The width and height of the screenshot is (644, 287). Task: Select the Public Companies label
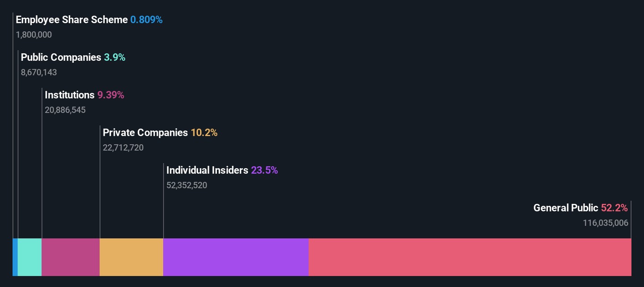click(x=61, y=57)
